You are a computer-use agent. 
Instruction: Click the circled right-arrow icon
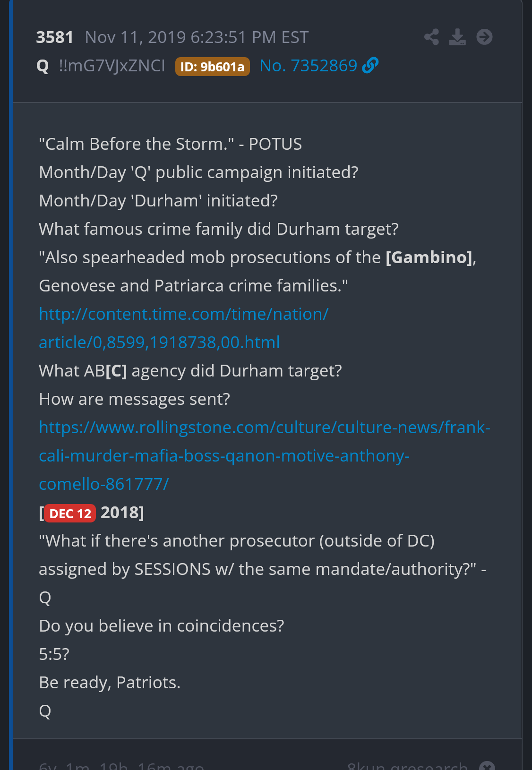484,37
